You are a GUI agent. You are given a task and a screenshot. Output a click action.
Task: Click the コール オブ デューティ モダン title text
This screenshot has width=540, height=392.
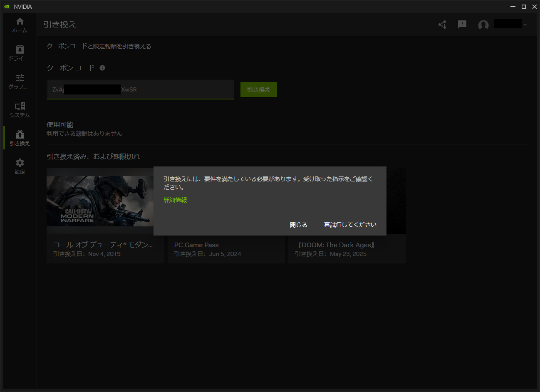tap(103, 245)
